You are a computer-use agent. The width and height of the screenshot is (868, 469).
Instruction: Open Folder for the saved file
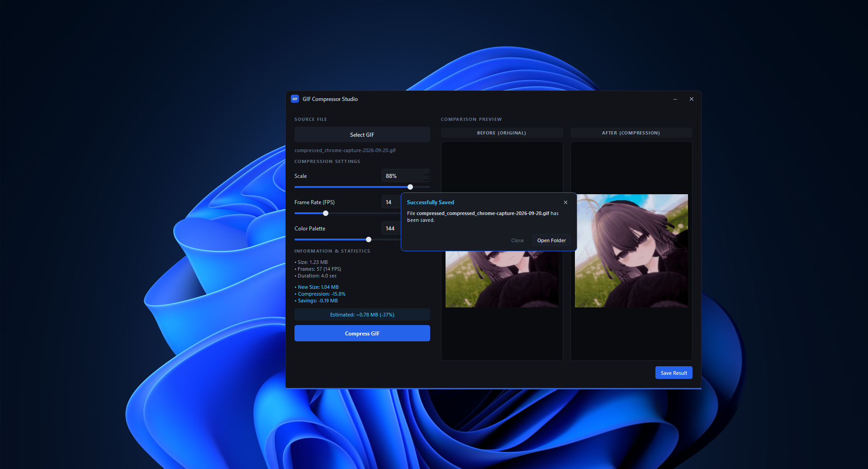coord(551,240)
